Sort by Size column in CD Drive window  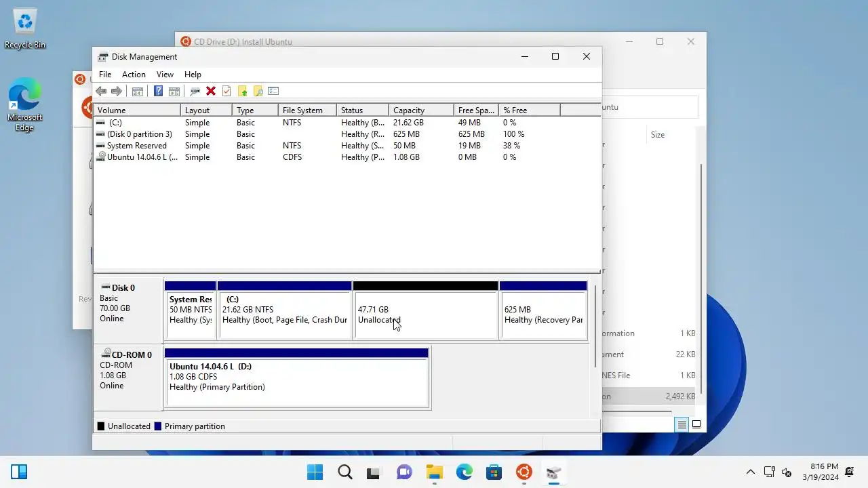click(x=658, y=135)
